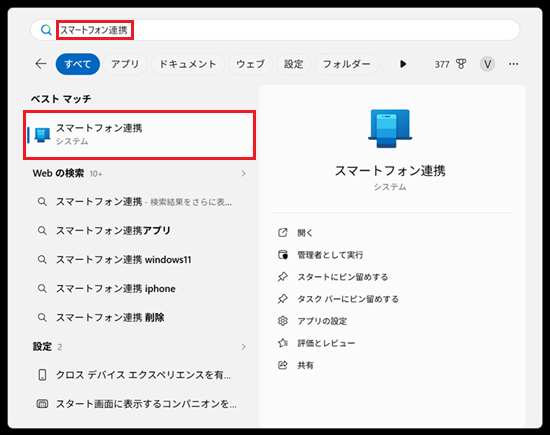Click the search magnifier icon in search box
Screen dimensions: 550x435
click(46, 30)
